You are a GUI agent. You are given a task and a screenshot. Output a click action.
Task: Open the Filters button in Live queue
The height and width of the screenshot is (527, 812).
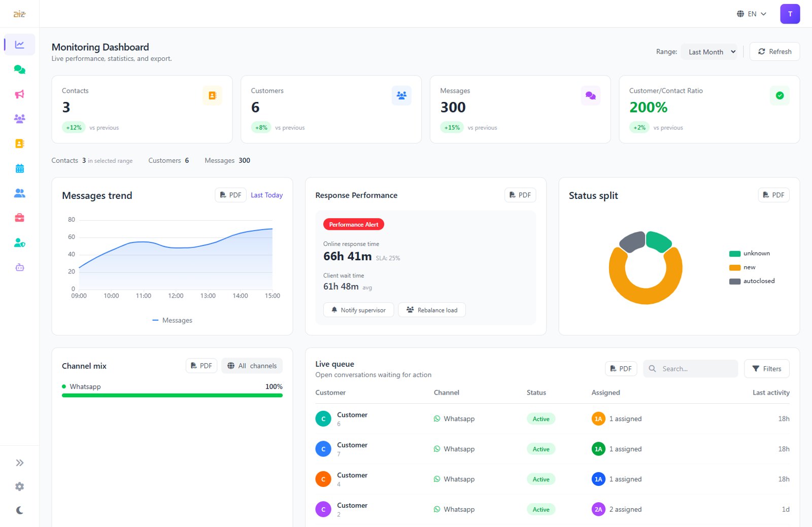[x=766, y=369]
